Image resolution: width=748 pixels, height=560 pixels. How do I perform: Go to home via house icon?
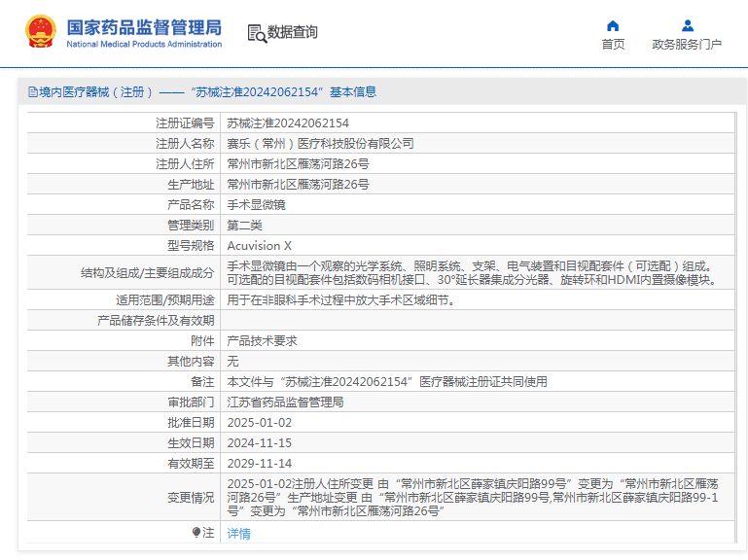click(x=613, y=25)
